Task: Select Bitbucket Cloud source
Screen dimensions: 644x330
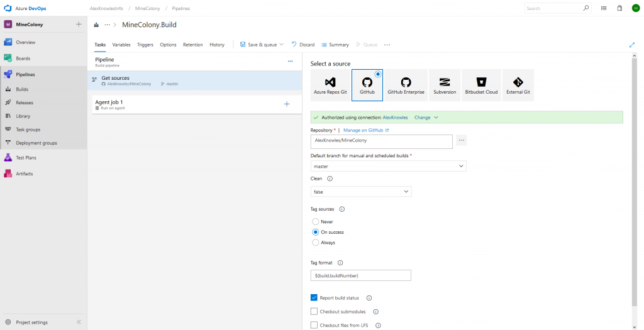Action: coord(481,85)
